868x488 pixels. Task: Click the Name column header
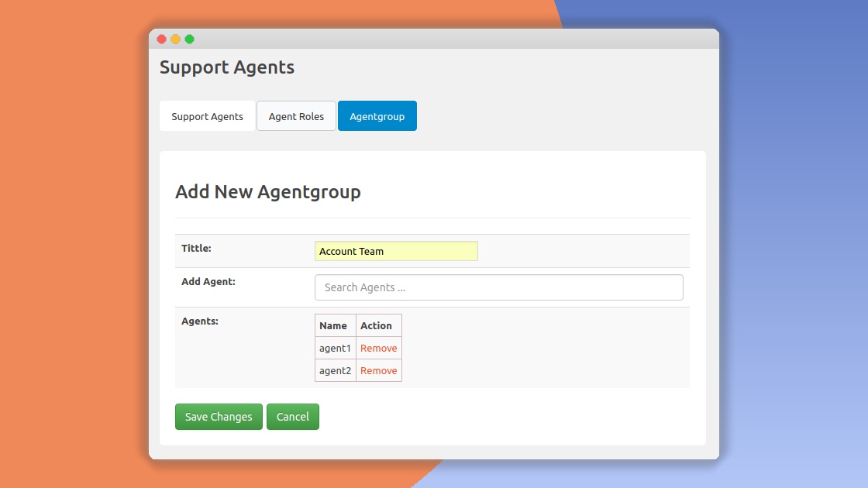point(333,326)
